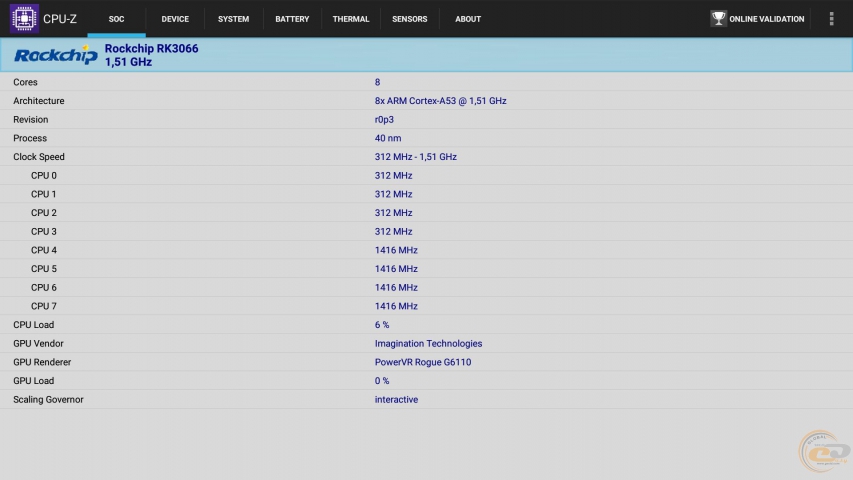The image size is (853, 480).
Task: Click CPU 3's 312 MHz value
Action: pyautogui.click(x=393, y=231)
